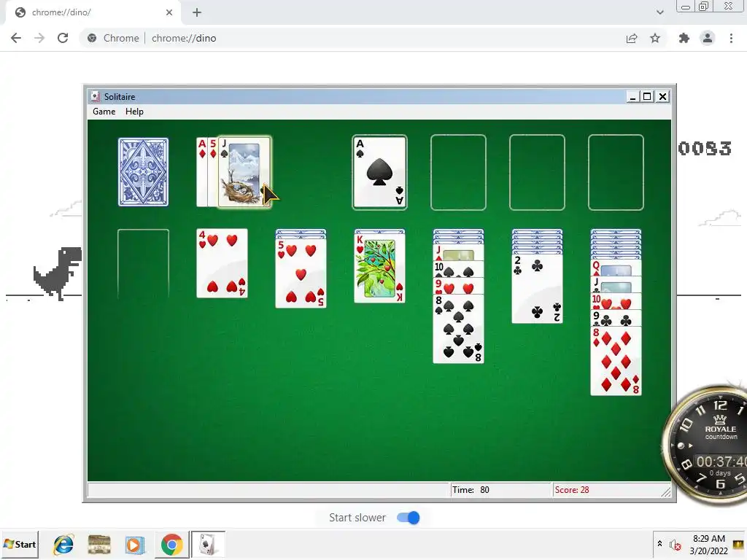Close the Solitaire window
Screen dimensions: 747x560
(662, 97)
